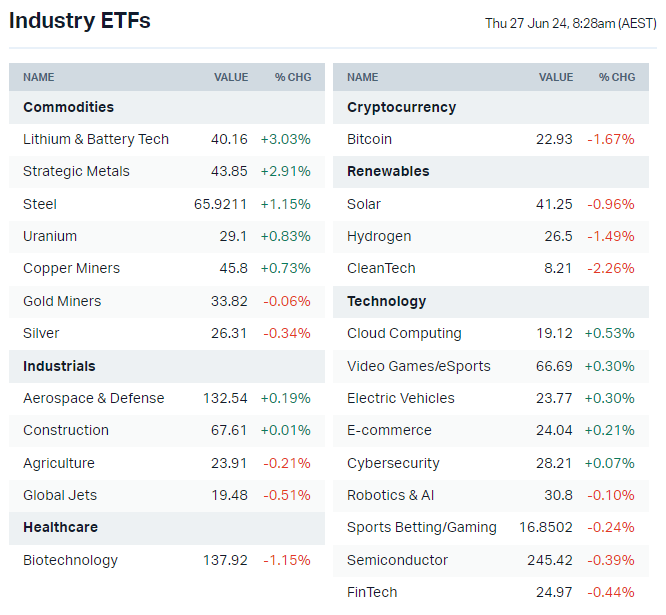Click the Aerospace & Defense ETF

click(x=93, y=398)
